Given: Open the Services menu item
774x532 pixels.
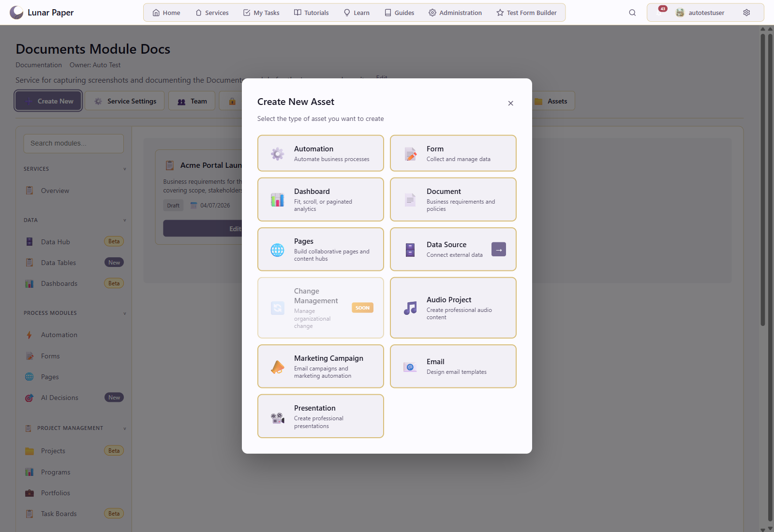Looking at the screenshot, I should pos(212,13).
